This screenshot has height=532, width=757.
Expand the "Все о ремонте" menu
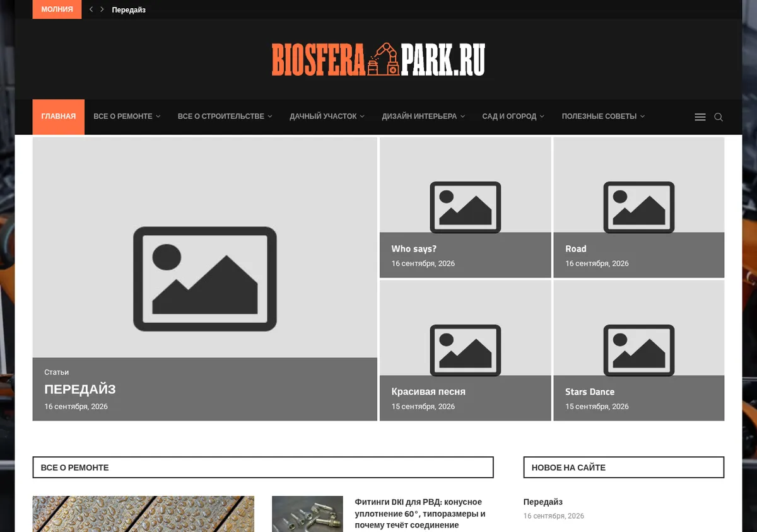127,117
